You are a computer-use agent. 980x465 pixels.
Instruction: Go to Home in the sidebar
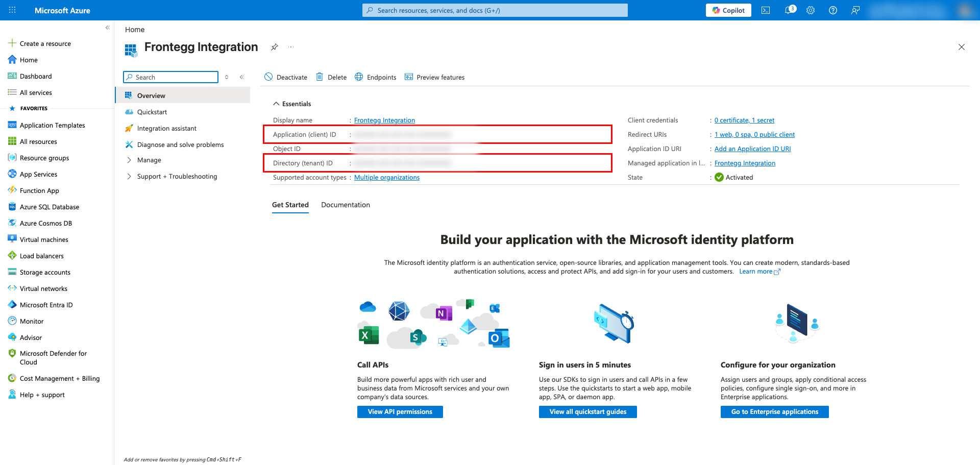[29, 60]
